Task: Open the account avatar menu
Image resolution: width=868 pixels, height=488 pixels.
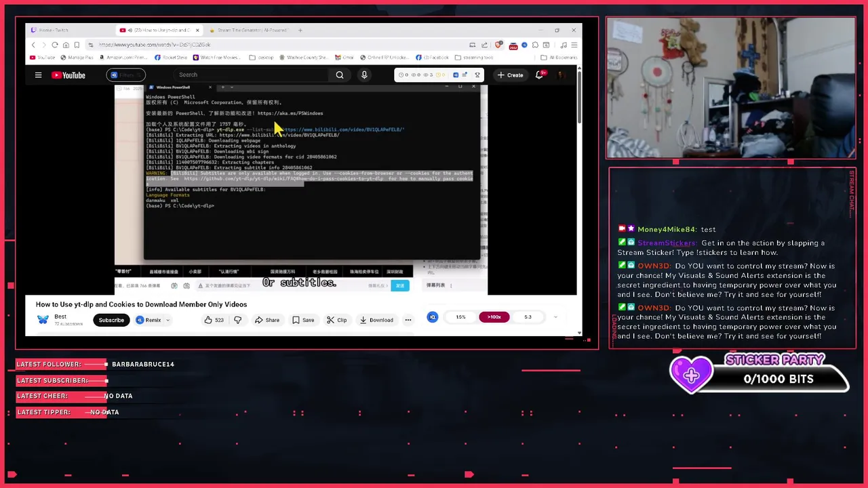Action: (561, 75)
